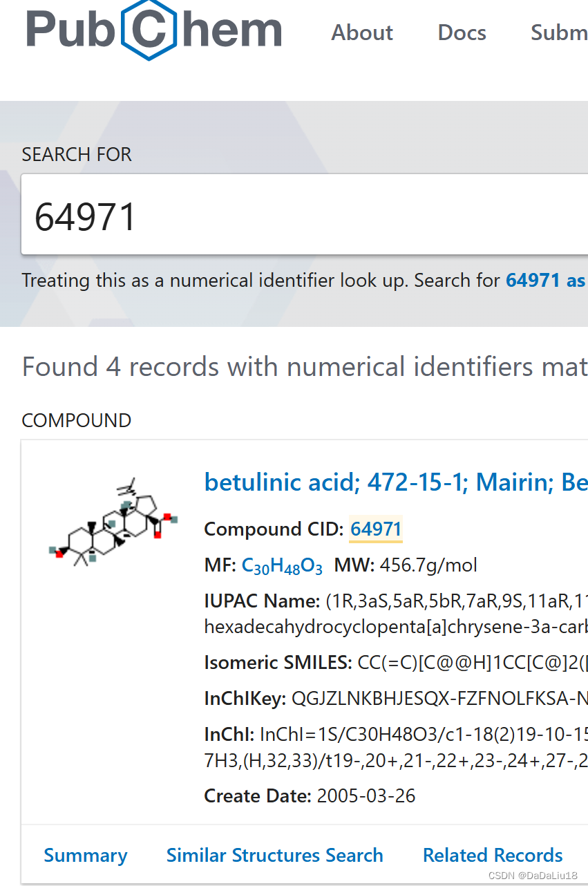This screenshot has width=588, height=886.
Task: Open the Docs menu item
Action: point(462,32)
